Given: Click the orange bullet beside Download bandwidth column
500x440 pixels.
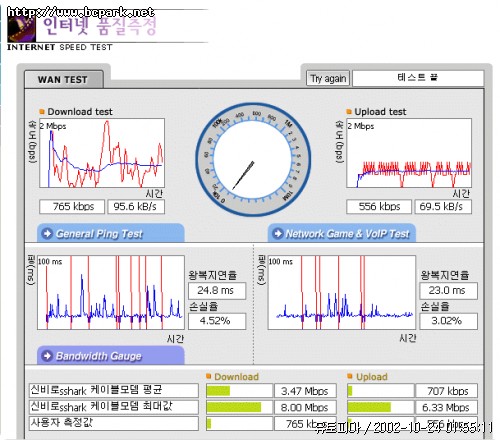Looking at the screenshot, I should 209,376.
